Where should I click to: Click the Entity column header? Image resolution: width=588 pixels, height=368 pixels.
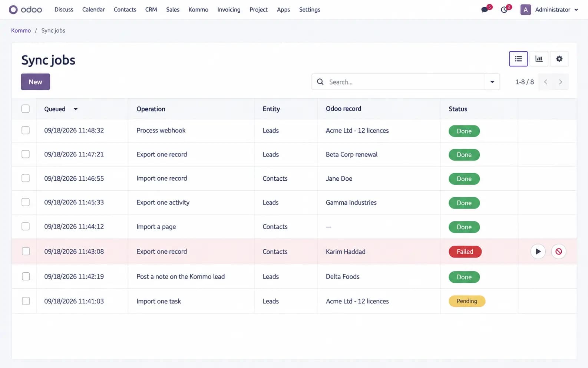(x=271, y=109)
